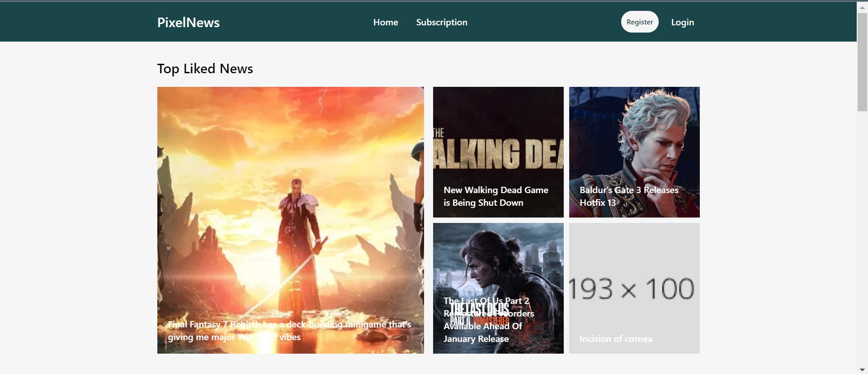Select the 'New Walking Dead Game' headline

pyautogui.click(x=495, y=196)
